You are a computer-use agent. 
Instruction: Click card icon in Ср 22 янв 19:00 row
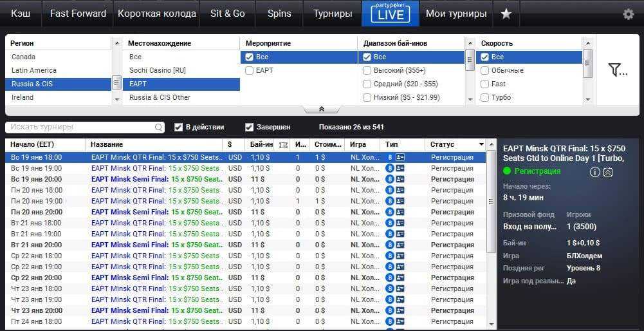tap(400, 267)
